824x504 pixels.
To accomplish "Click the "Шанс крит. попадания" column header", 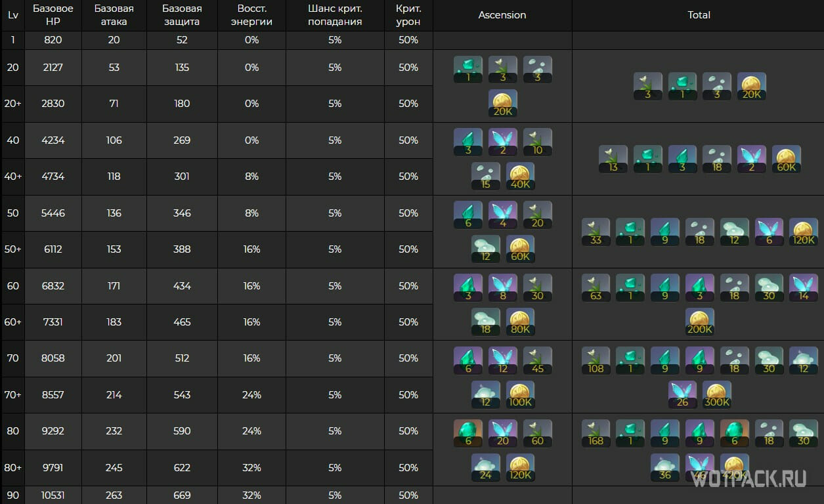I will [x=335, y=15].
